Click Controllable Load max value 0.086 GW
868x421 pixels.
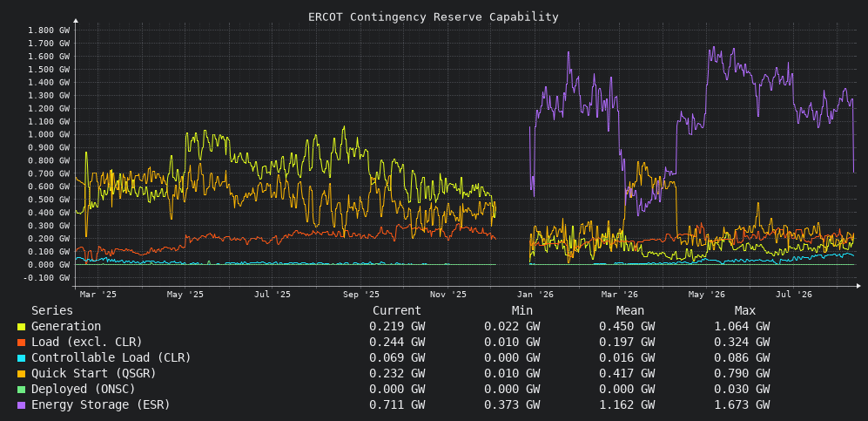pyautogui.click(x=742, y=358)
